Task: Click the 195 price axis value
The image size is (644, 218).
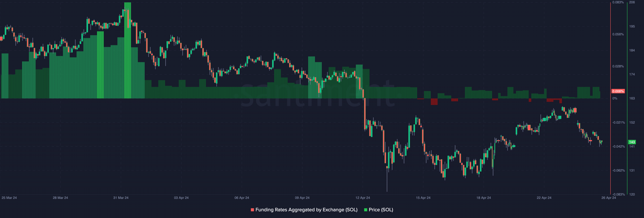Action: (632, 26)
